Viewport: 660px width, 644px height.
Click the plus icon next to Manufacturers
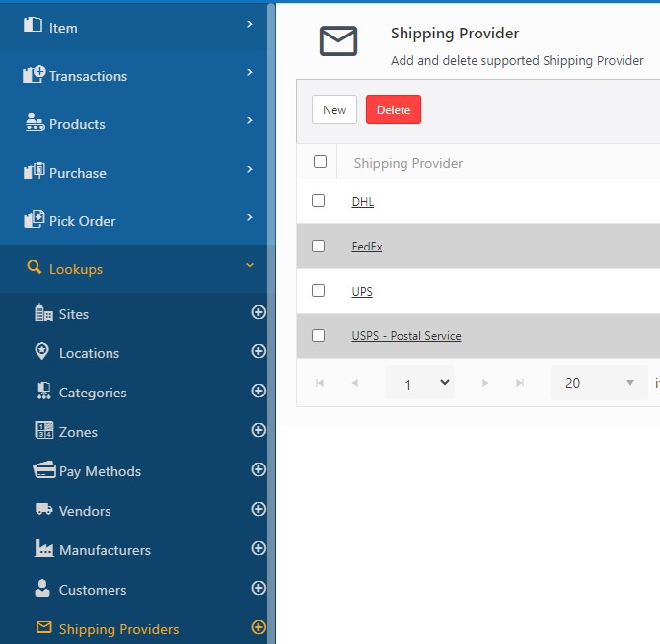pos(258,549)
